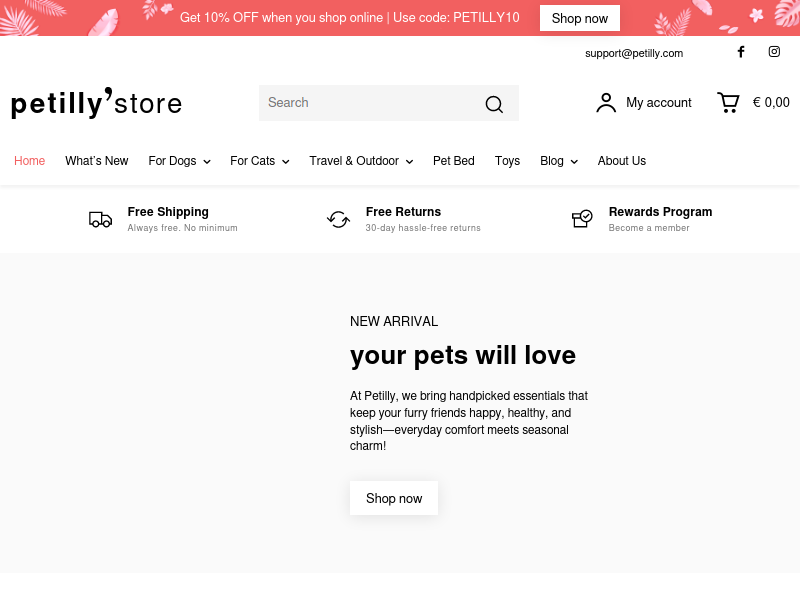Screen dimensions: 800x600
Task: Select the Pet Bed menu item
Action: point(454,161)
